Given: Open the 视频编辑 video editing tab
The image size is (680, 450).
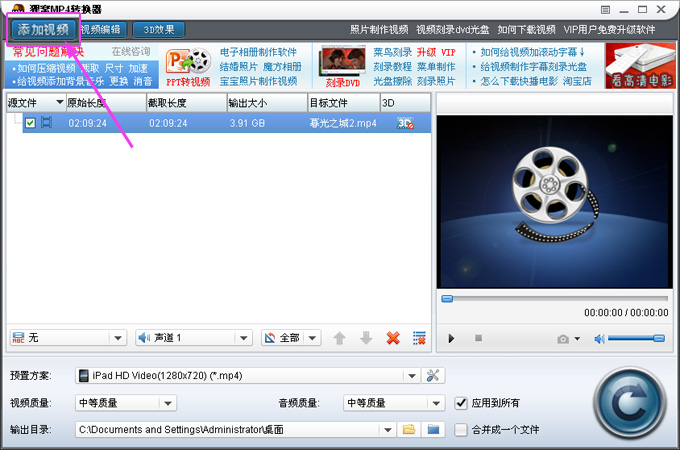Looking at the screenshot, I should 101,29.
